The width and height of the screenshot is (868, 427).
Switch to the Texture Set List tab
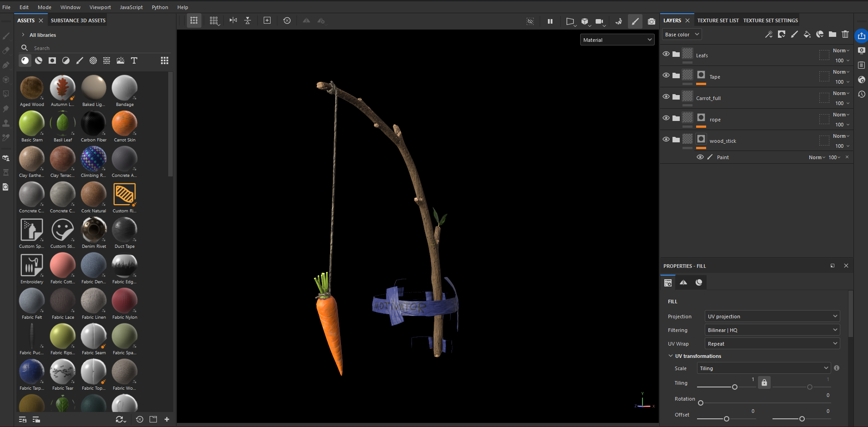click(x=718, y=20)
